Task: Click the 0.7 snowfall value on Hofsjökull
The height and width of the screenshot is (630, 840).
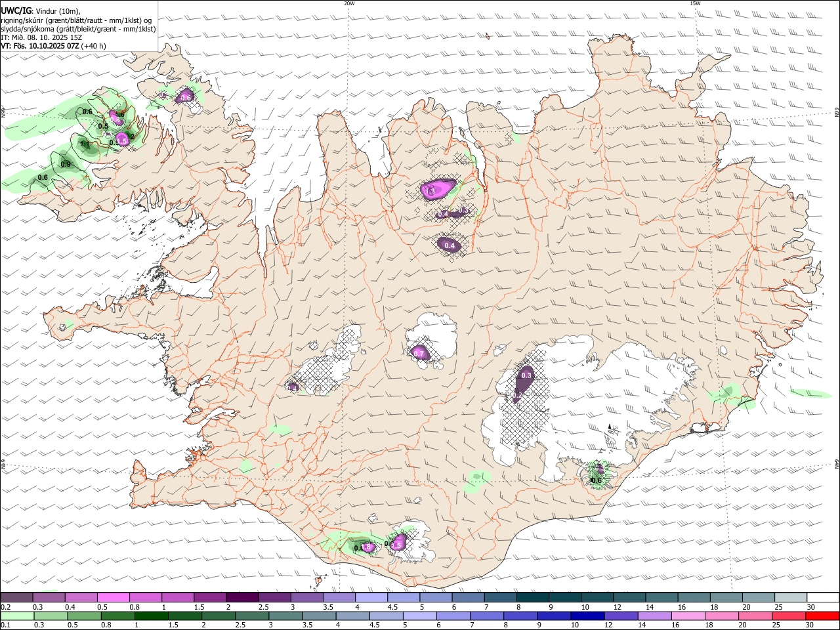Action: [x=419, y=354]
